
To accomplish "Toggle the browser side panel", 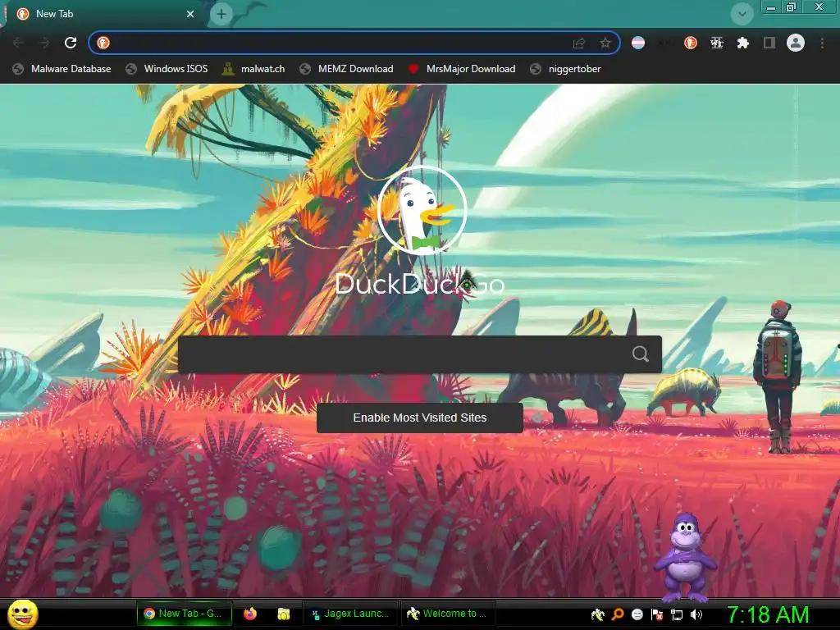I will point(769,43).
